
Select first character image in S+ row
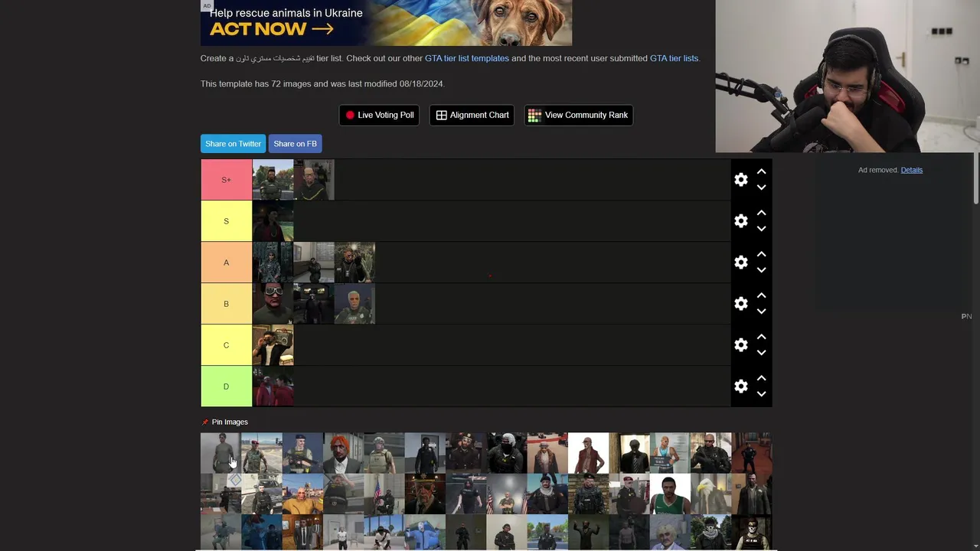coord(273,180)
